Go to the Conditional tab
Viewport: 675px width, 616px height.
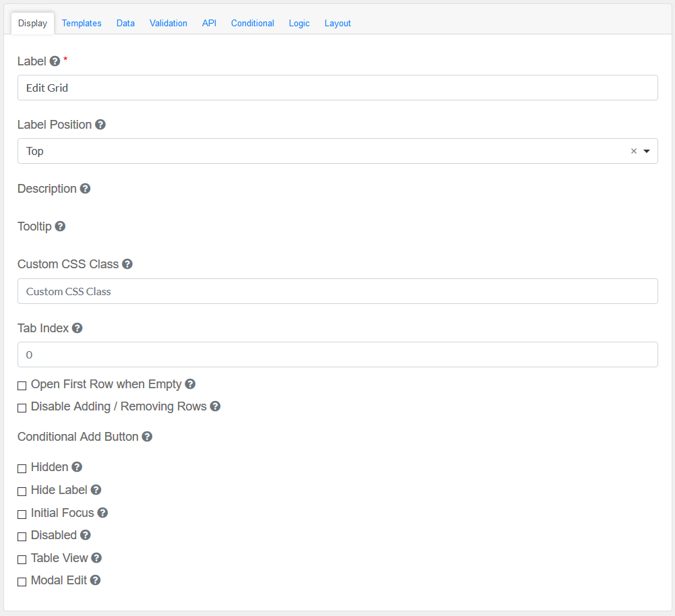253,24
